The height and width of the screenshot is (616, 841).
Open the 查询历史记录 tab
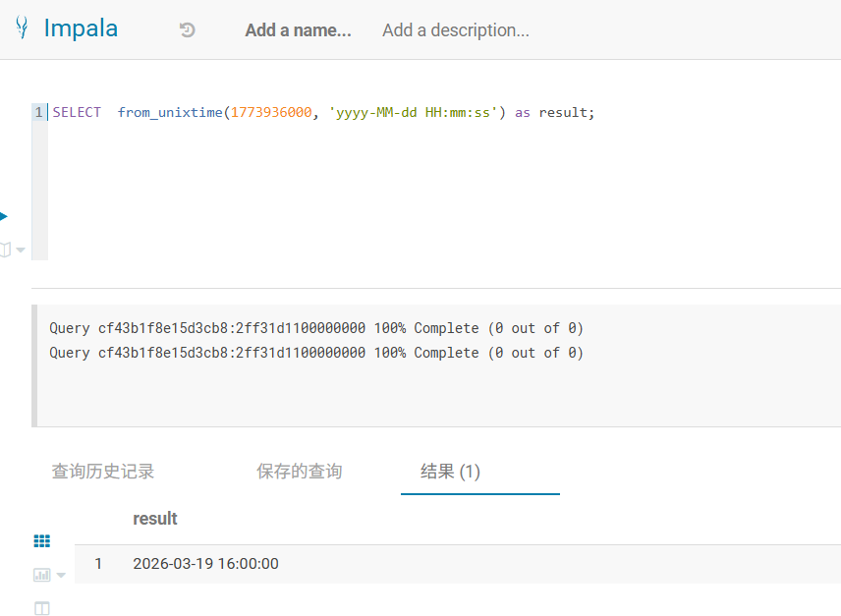[103, 472]
